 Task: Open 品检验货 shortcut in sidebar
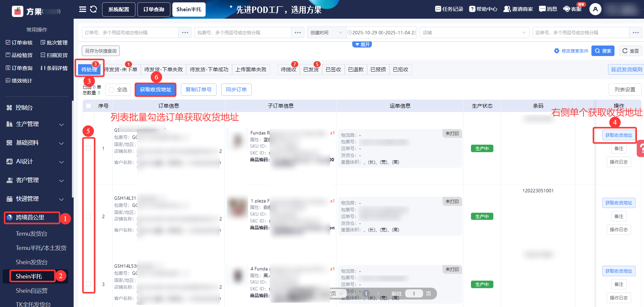(19, 55)
